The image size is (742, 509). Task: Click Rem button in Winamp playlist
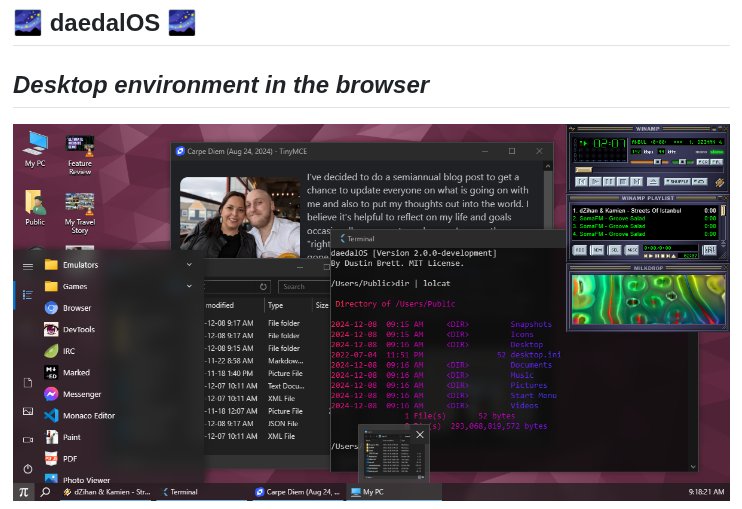click(597, 250)
